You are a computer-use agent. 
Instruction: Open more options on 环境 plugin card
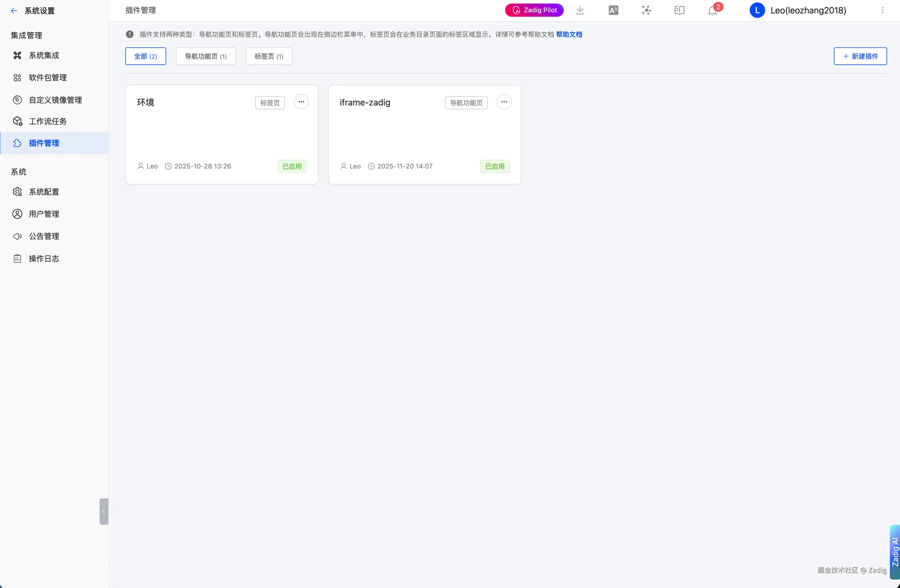click(x=301, y=102)
